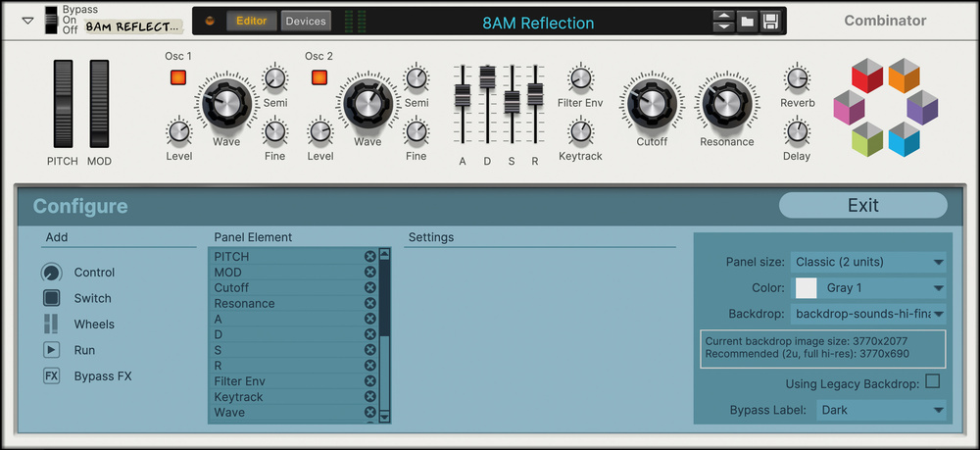The width and height of the screenshot is (980, 450).
Task: Click the Save Patch floppy disk icon
Action: coord(770,22)
